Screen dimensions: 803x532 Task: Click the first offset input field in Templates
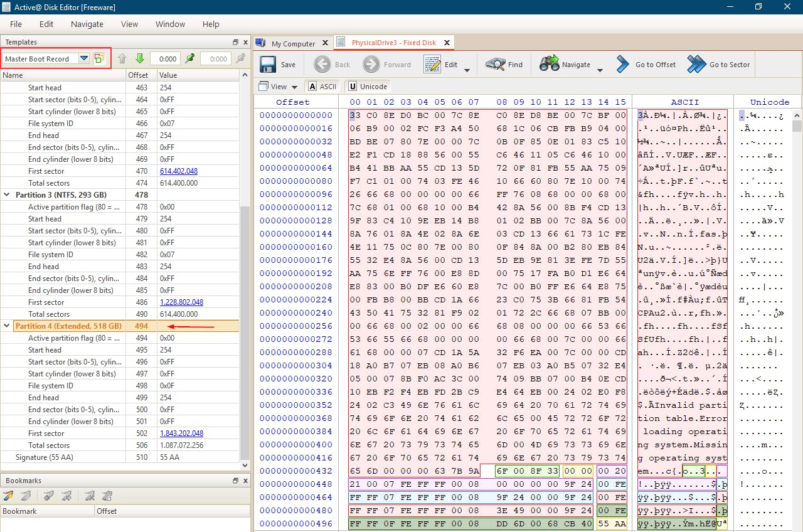(166, 58)
